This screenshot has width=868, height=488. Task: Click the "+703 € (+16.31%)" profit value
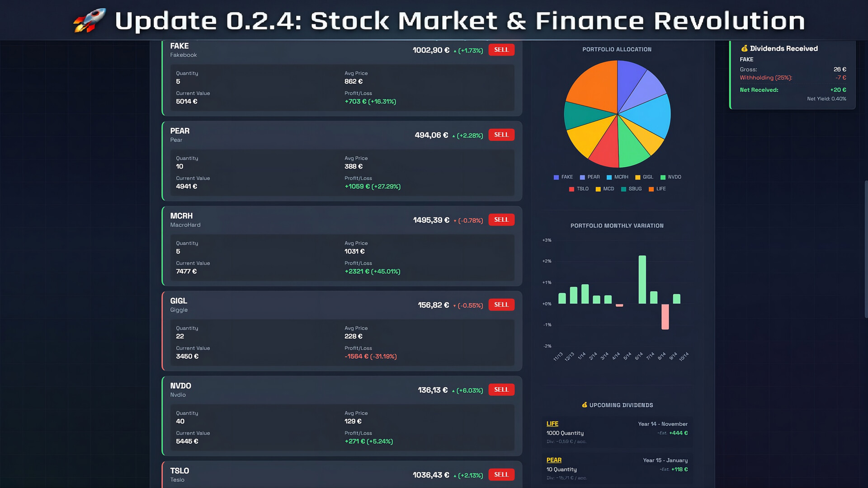[370, 102]
